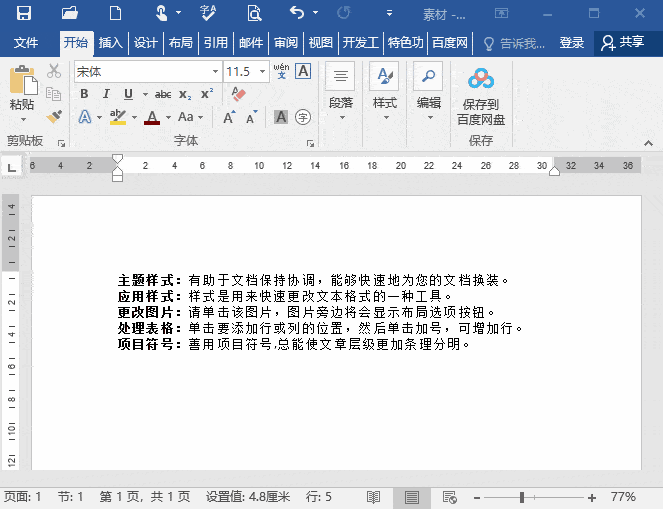Click Save to Baidu Netdisk icon
This screenshot has height=509, width=663.
(481, 96)
